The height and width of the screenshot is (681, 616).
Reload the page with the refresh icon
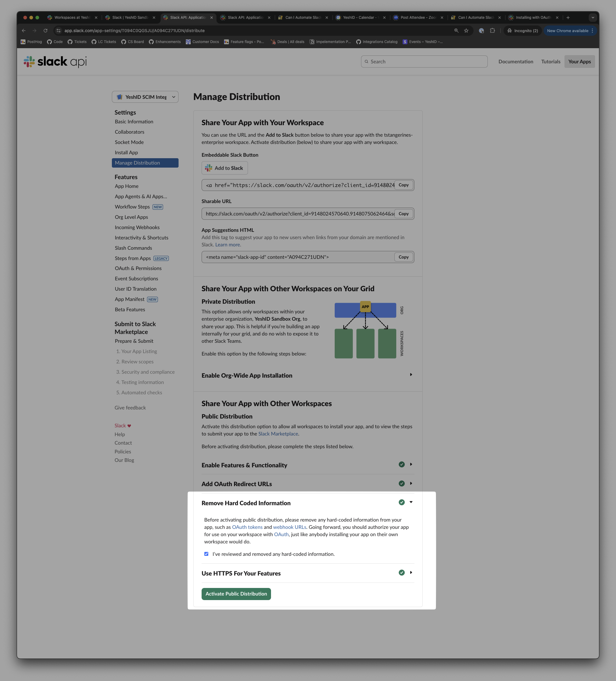pos(45,31)
